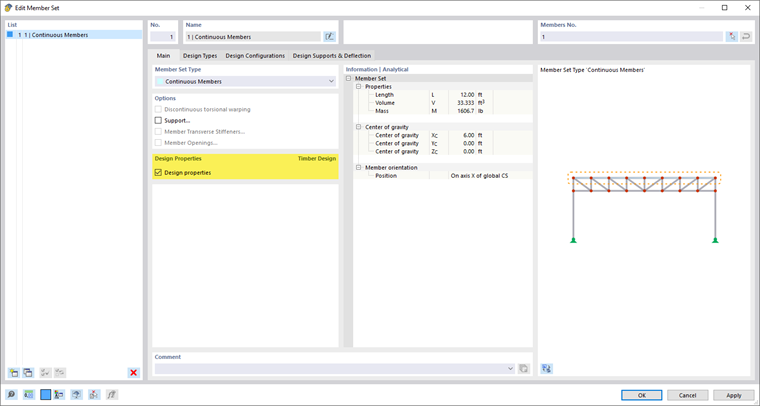Switch to the Design Types tab

coord(200,56)
